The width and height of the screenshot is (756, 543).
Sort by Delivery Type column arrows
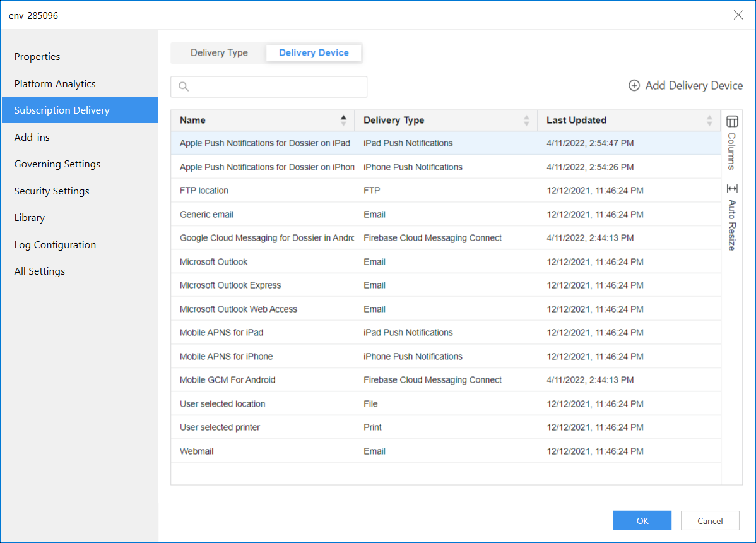(x=526, y=120)
